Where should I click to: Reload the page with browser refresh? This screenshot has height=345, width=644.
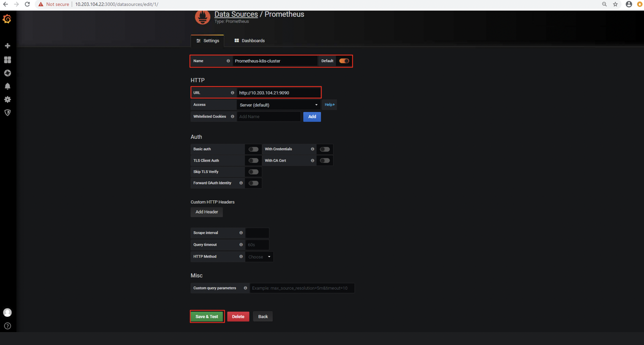(x=27, y=4)
